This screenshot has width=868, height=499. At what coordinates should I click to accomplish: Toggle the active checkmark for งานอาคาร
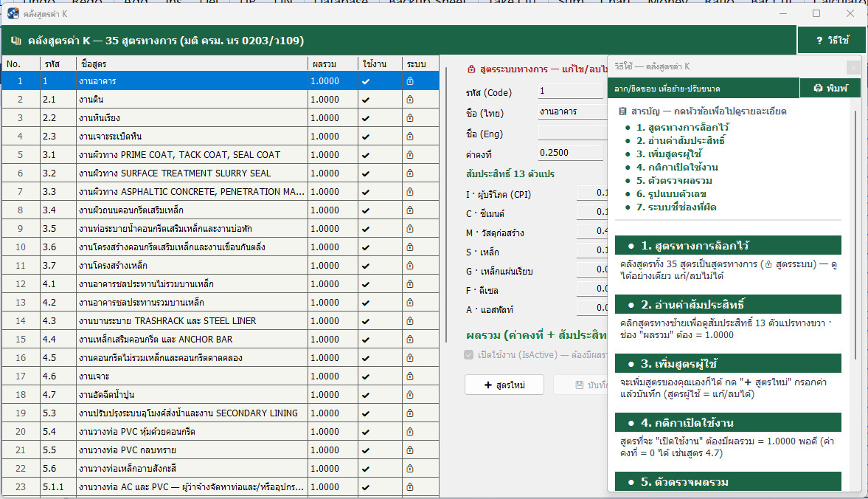click(x=366, y=81)
